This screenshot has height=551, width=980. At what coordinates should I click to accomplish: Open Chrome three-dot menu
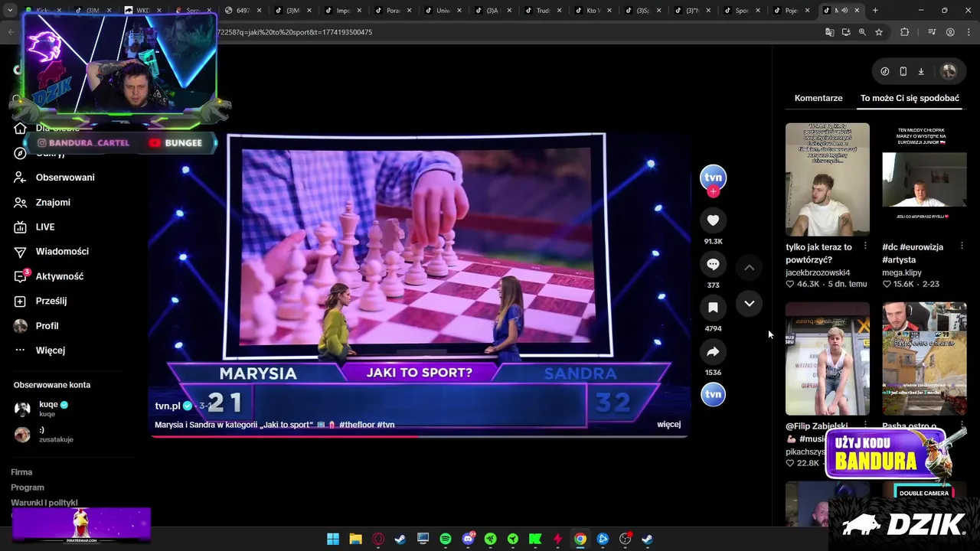[967, 32]
